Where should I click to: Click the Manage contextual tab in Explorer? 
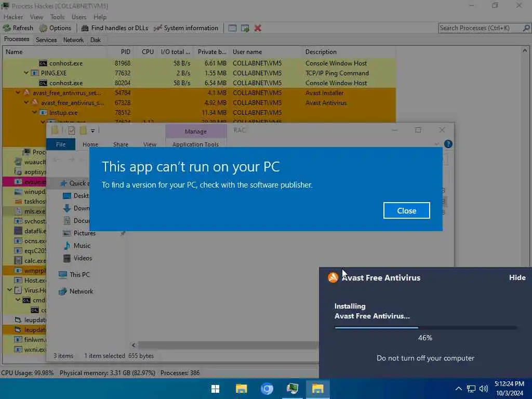tap(196, 131)
